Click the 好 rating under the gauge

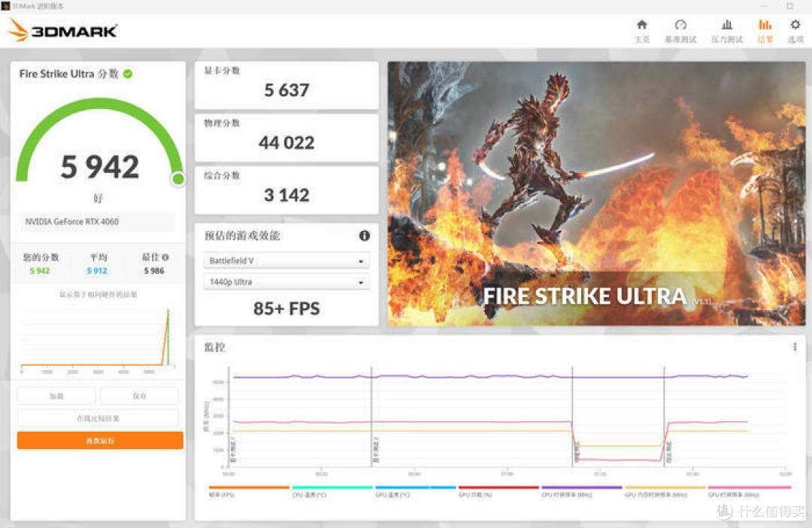click(98, 198)
